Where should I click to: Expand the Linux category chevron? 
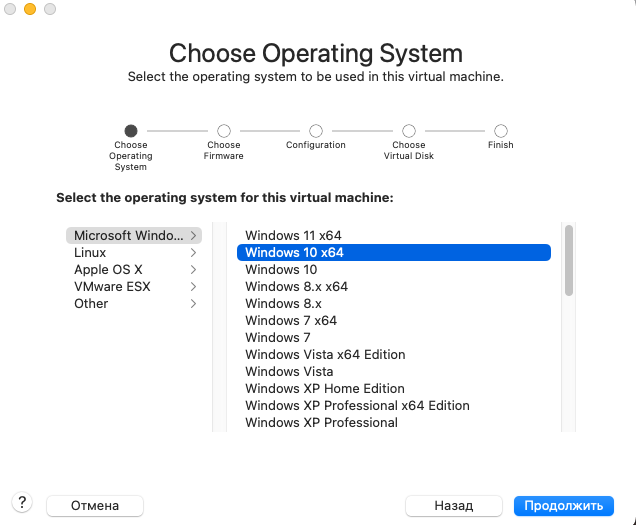(193, 253)
